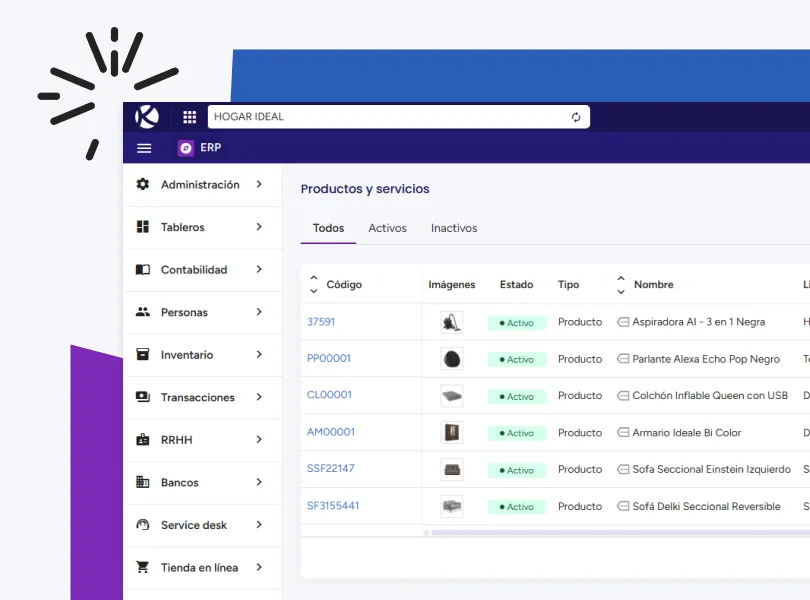Viewport: 810px width, 600px height.
Task: Open the Inactivos tab
Action: click(x=453, y=227)
